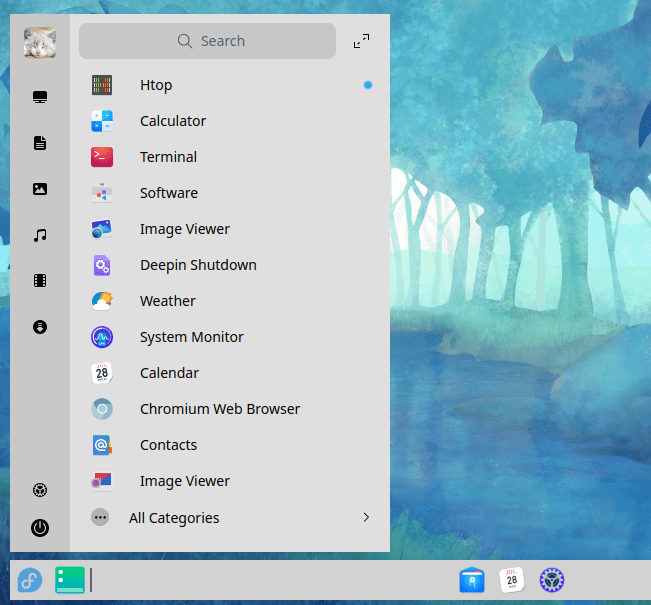Select the Deepin Shutdown text label

pyautogui.click(x=198, y=265)
